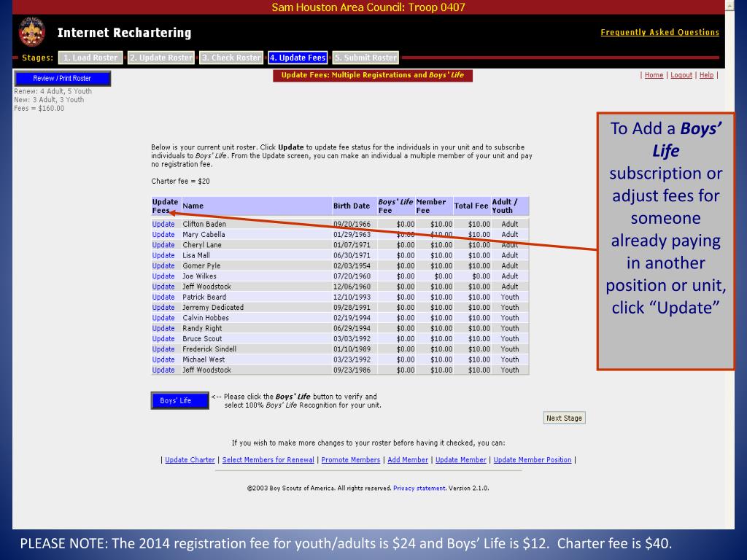Image resolution: width=747 pixels, height=560 pixels.
Task: Update fees for Bruce Scout
Action: pyautogui.click(x=163, y=339)
